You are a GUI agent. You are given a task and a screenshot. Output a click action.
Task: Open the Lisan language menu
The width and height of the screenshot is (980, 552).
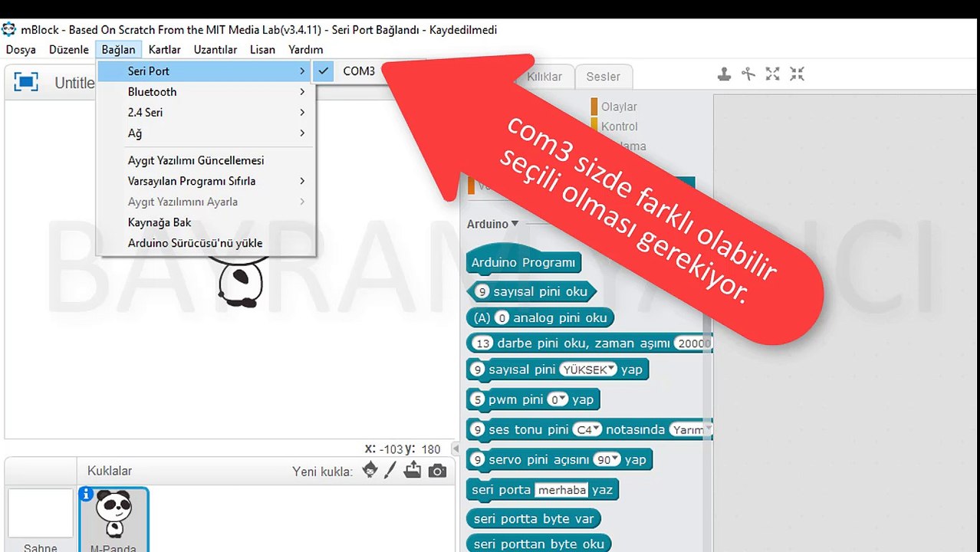[x=262, y=49]
